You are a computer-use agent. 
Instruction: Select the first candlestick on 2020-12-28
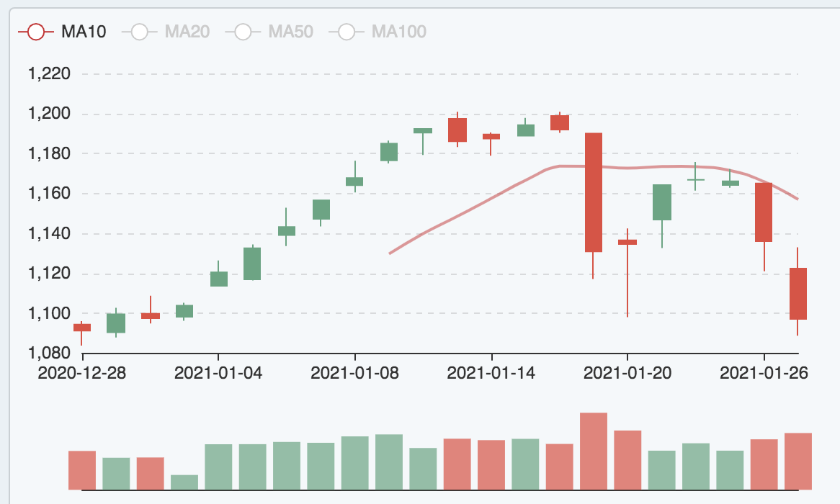click(x=82, y=327)
